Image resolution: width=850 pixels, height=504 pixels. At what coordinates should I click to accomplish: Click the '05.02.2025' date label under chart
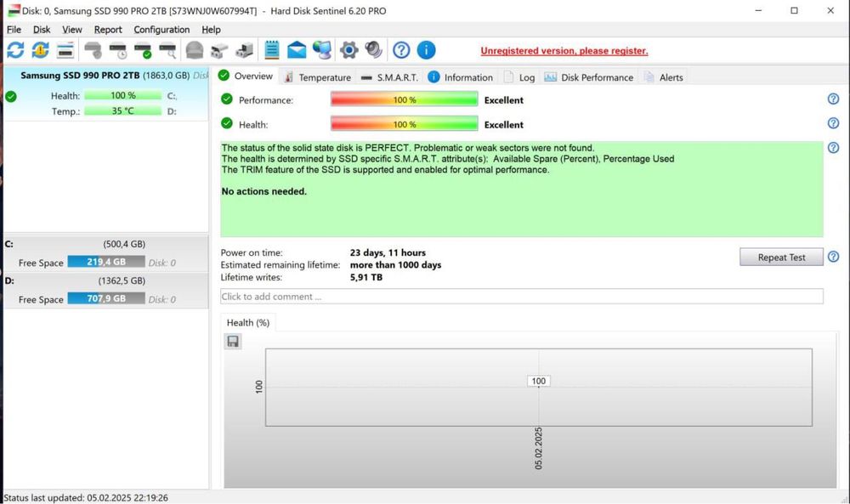click(x=538, y=448)
